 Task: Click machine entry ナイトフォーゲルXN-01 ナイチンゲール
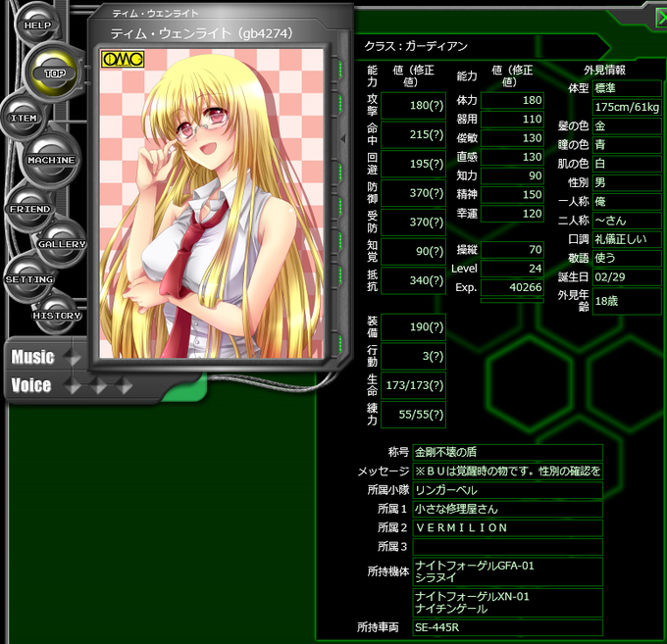507,603
